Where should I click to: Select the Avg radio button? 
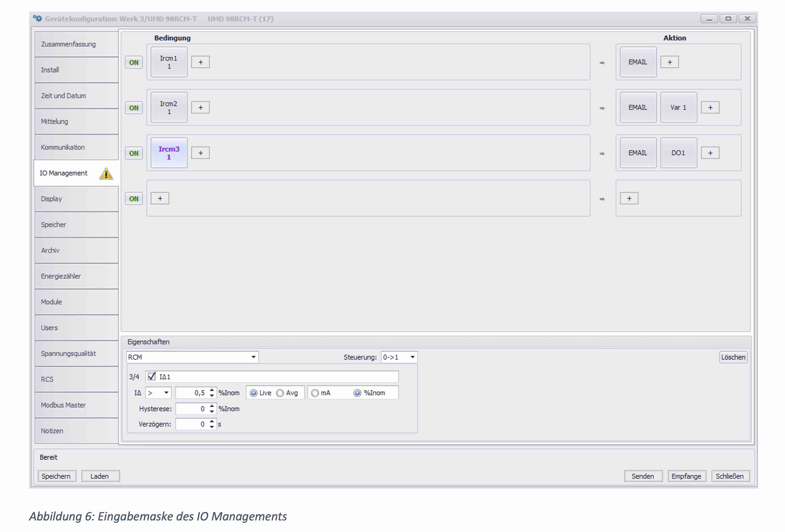[280, 393]
